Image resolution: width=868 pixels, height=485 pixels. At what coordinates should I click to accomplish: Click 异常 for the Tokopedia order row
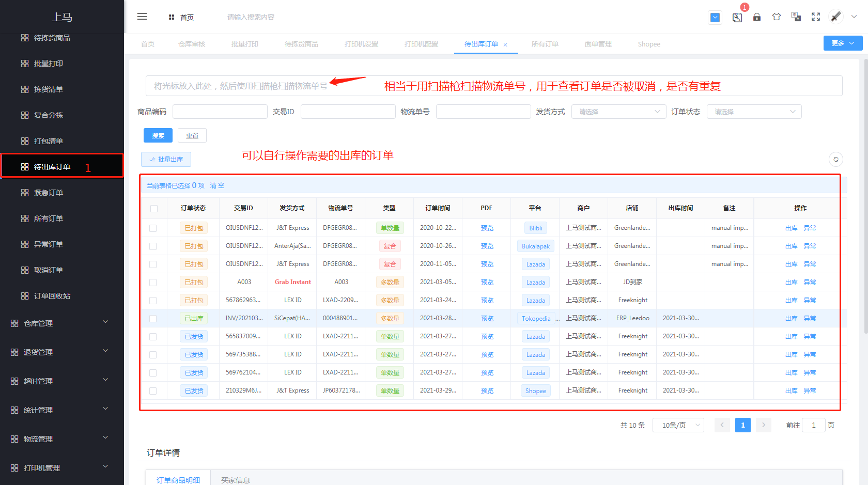pyautogui.click(x=810, y=319)
